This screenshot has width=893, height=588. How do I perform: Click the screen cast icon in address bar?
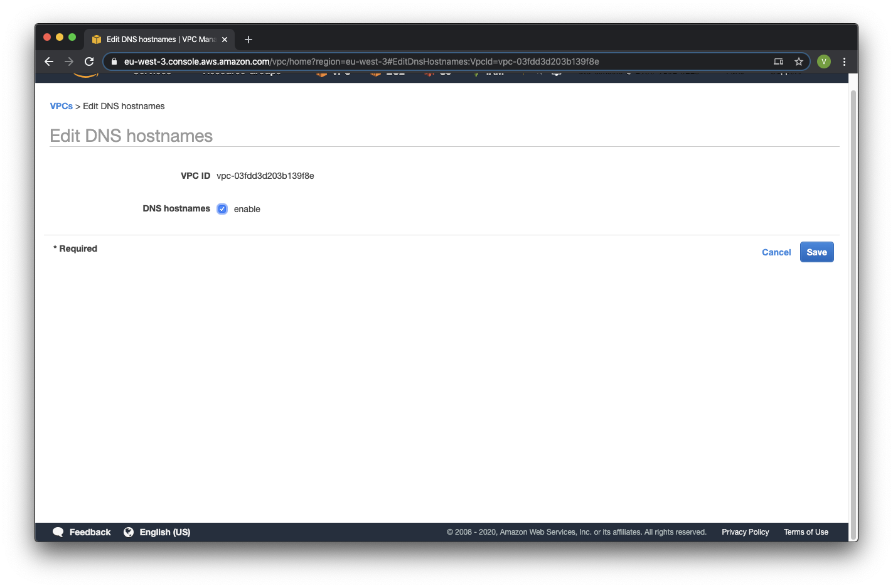tap(779, 61)
